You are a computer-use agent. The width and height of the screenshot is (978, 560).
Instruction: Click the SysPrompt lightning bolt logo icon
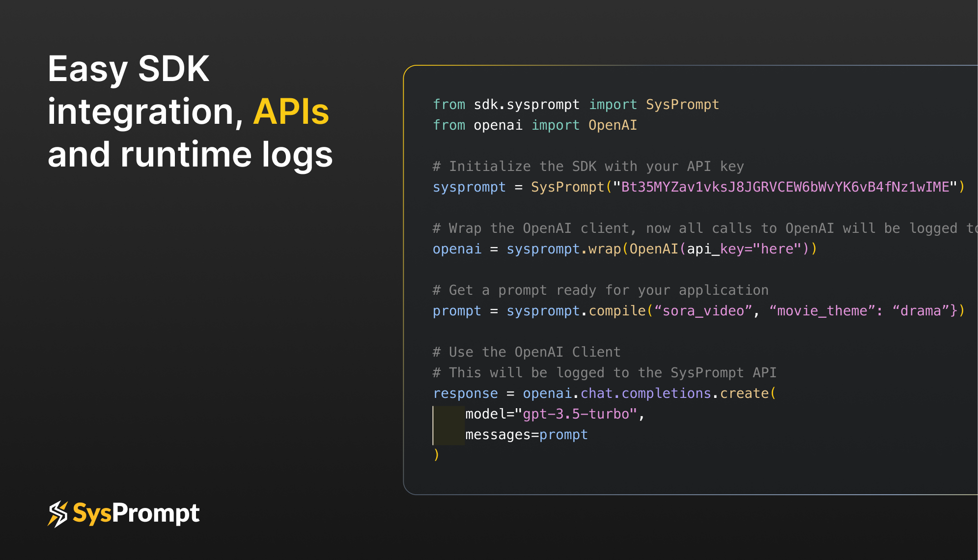pos(57,514)
